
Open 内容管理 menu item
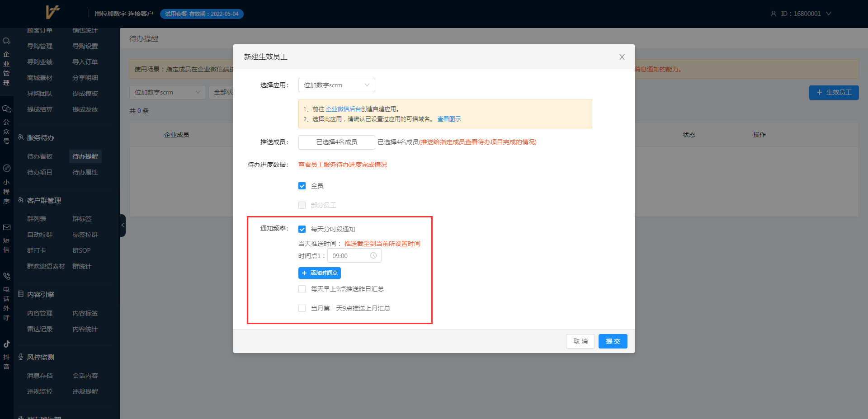[40, 313]
